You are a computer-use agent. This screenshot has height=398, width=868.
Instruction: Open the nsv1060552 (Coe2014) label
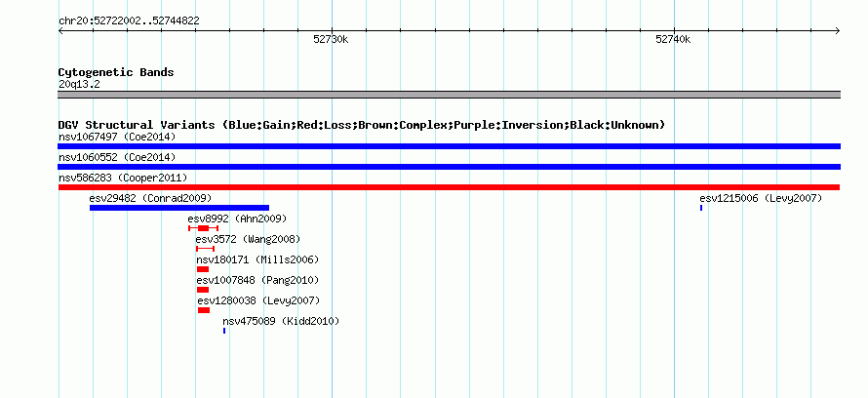click(x=117, y=157)
